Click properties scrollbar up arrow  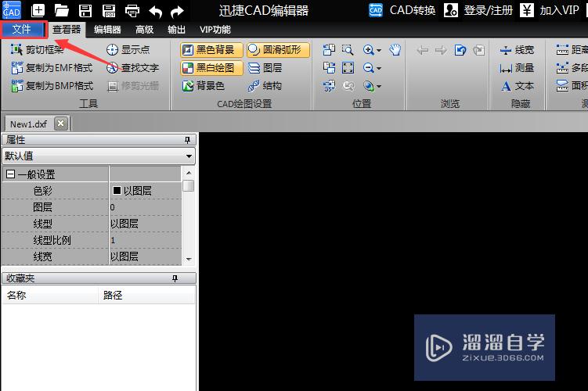tap(189, 173)
